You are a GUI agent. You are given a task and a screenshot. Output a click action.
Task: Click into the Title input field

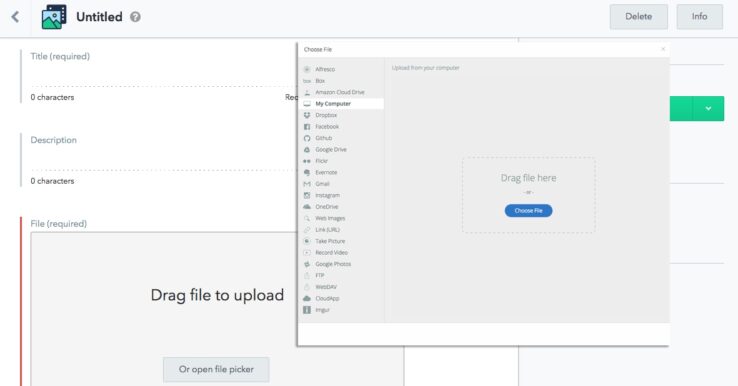click(x=163, y=76)
